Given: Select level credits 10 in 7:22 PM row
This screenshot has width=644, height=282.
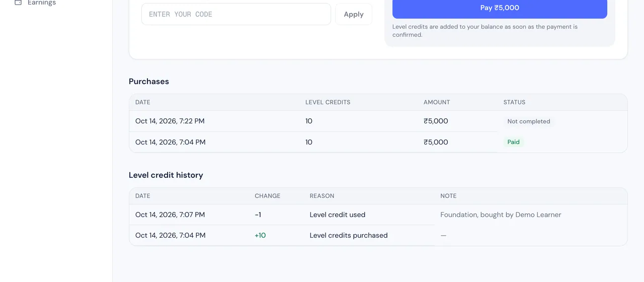Looking at the screenshot, I should (x=309, y=121).
